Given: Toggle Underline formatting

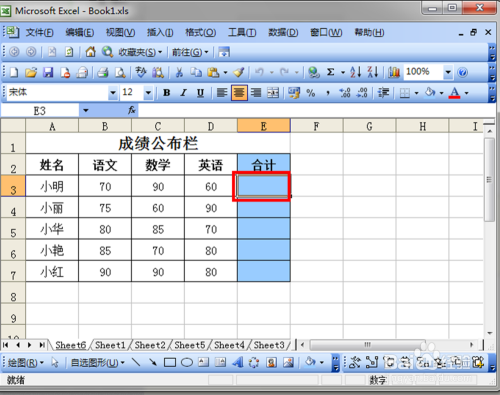Looking at the screenshot, I should click(200, 93).
